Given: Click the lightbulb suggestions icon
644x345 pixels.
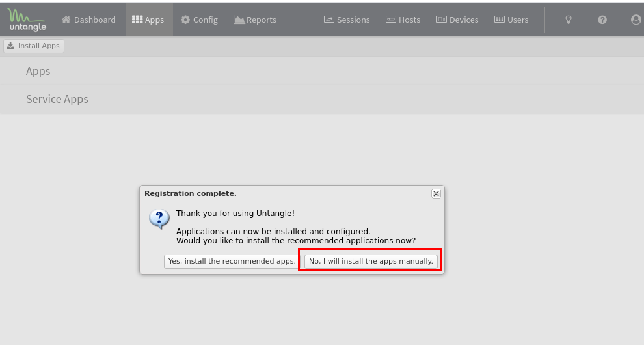Looking at the screenshot, I should pyautogui.click(x=569, y=20).
